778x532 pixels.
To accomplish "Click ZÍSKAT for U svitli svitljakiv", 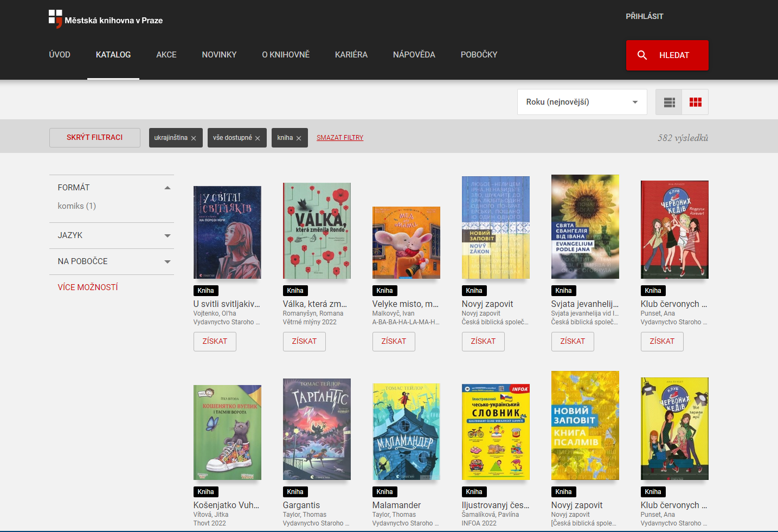I will (x=215, y=342).
